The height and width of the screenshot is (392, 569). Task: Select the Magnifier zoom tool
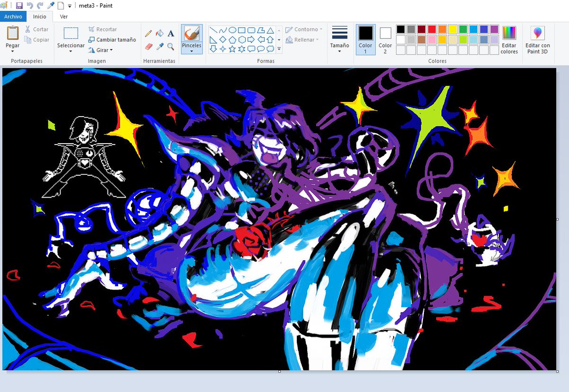(171, 46)
